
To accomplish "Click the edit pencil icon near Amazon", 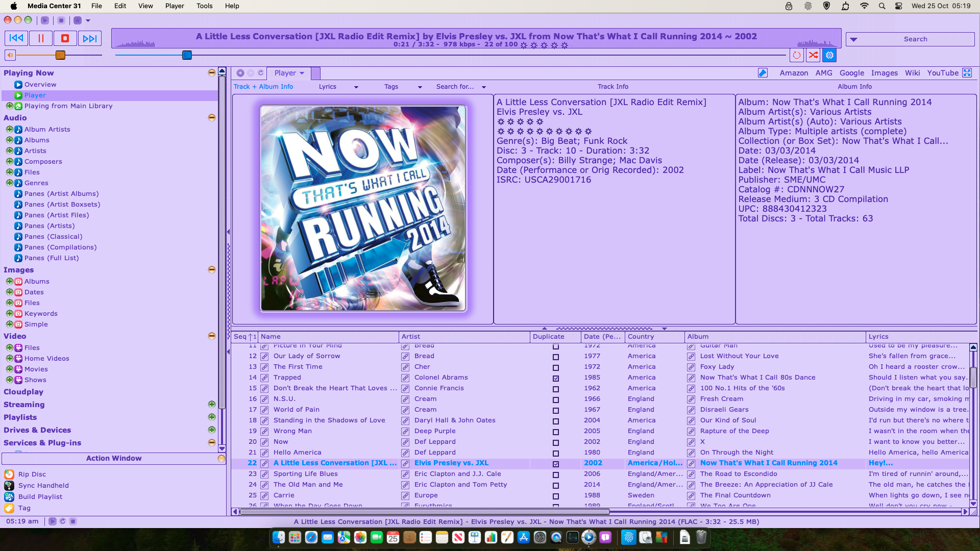I will [763, 73].
